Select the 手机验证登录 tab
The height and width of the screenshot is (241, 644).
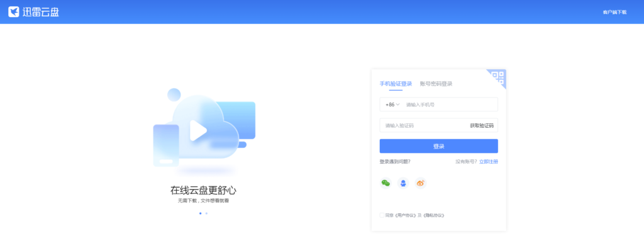click(396, 84)
